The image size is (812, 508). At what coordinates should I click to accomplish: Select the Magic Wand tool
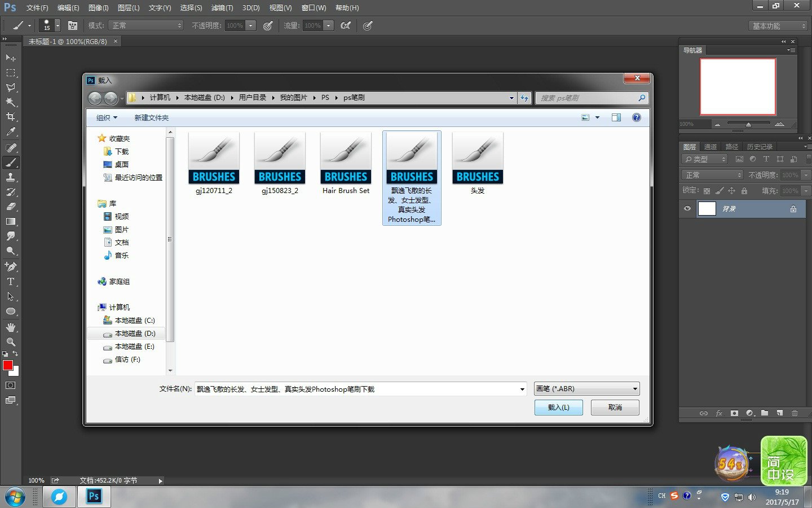tap(11, 102)
